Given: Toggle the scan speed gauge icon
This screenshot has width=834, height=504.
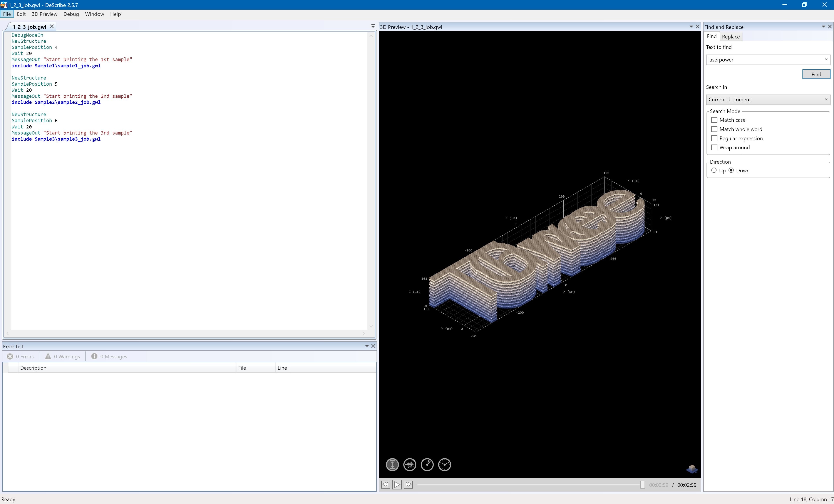Looking at the screenshot, I should pyautogui.click(x=427, y=465).
